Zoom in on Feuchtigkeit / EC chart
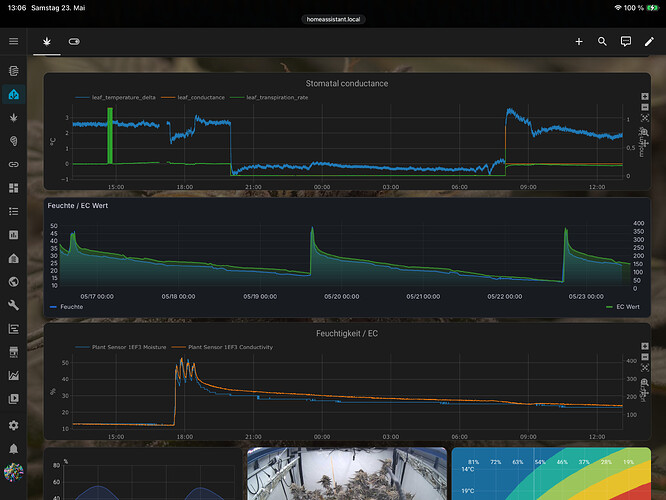 [644, 346]
